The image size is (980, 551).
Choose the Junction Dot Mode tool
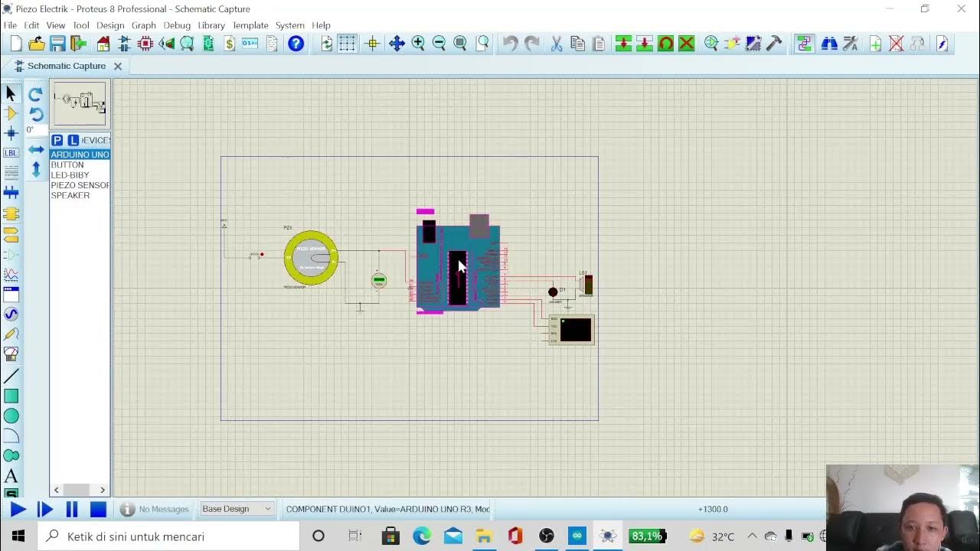point(11,133)
